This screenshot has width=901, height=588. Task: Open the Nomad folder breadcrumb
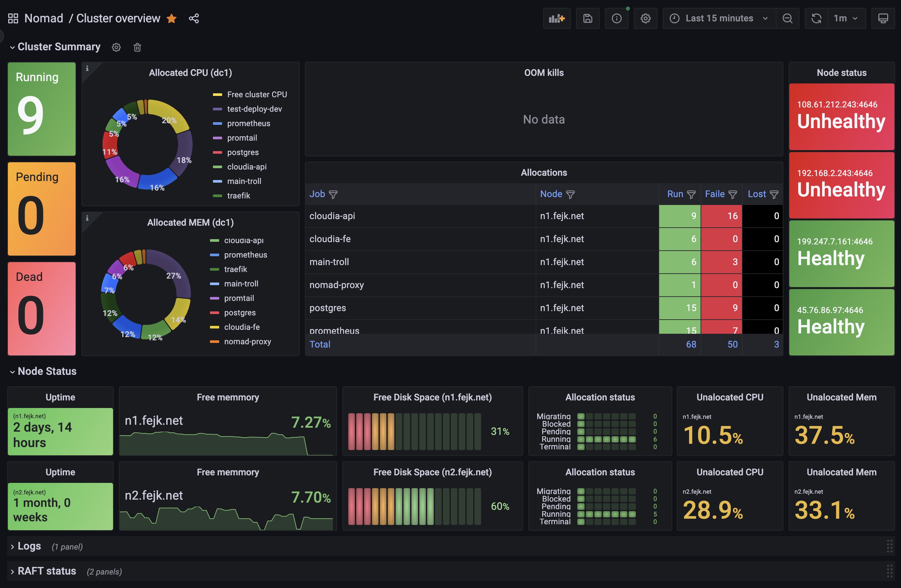[x=43, y=18]
